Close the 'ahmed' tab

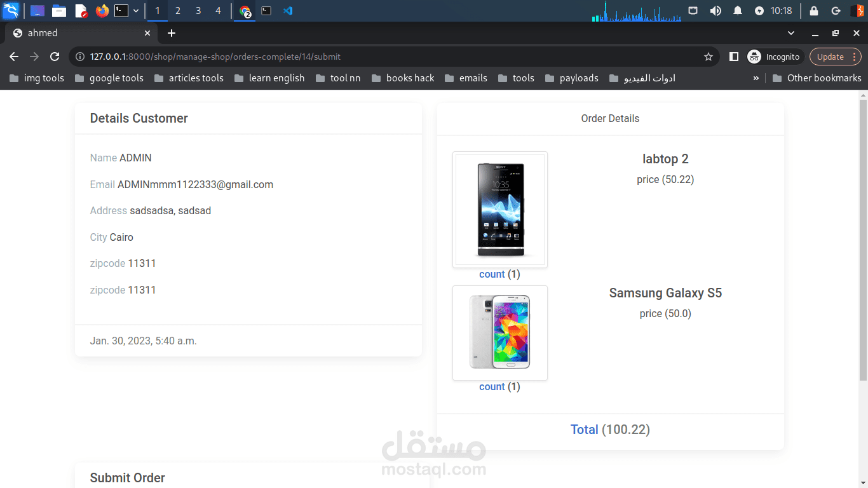(147, 33)
